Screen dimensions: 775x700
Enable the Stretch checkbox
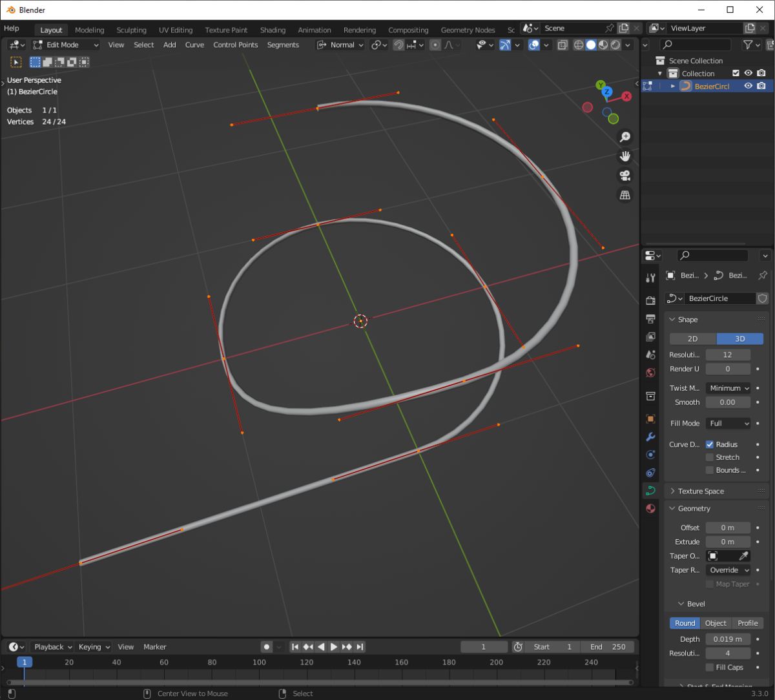click(x=710, y=457)
